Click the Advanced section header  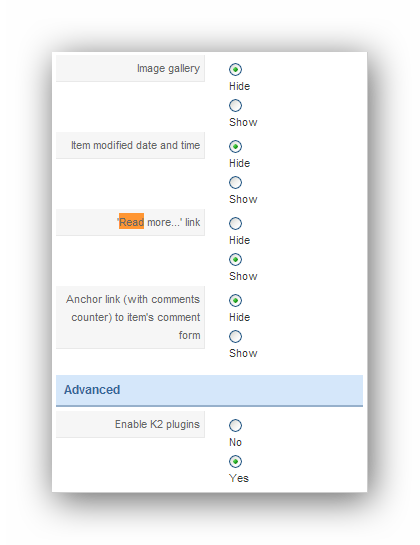[209, 390]
